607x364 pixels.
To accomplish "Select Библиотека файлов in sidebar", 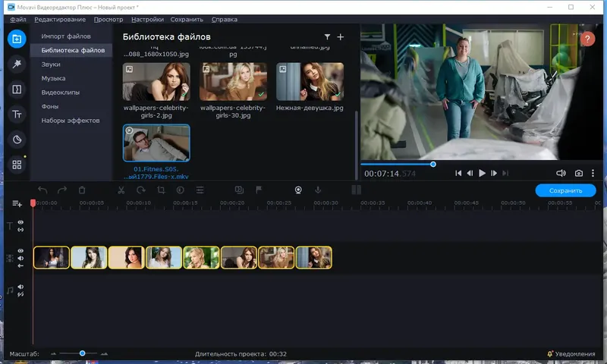I will tap(73, 50).
